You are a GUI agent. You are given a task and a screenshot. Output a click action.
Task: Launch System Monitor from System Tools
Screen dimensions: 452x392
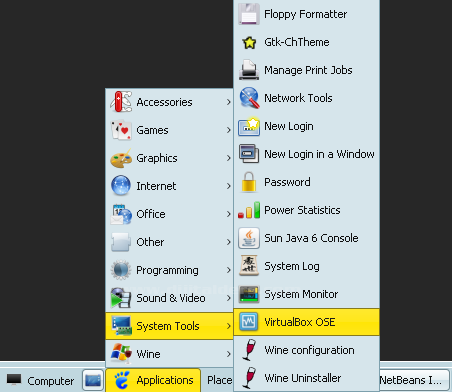pyautogui.click(x=307, y=294)
